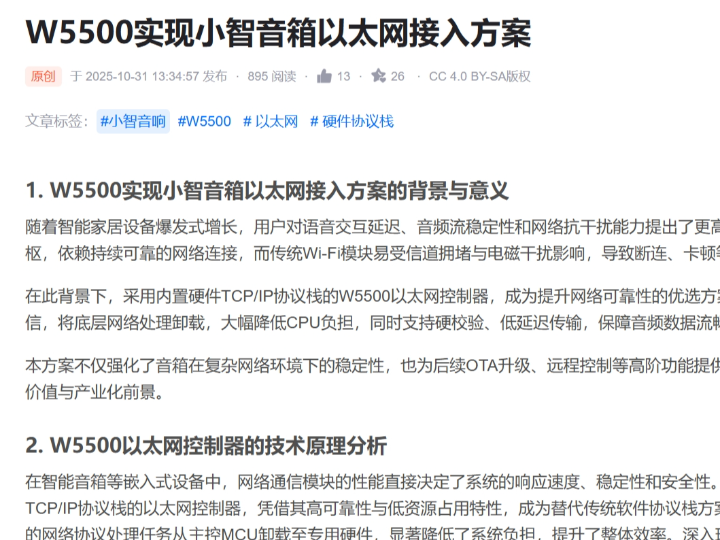720x540 pixels.
Task: Click the 文章标签 label
Action: coord(56,121)
